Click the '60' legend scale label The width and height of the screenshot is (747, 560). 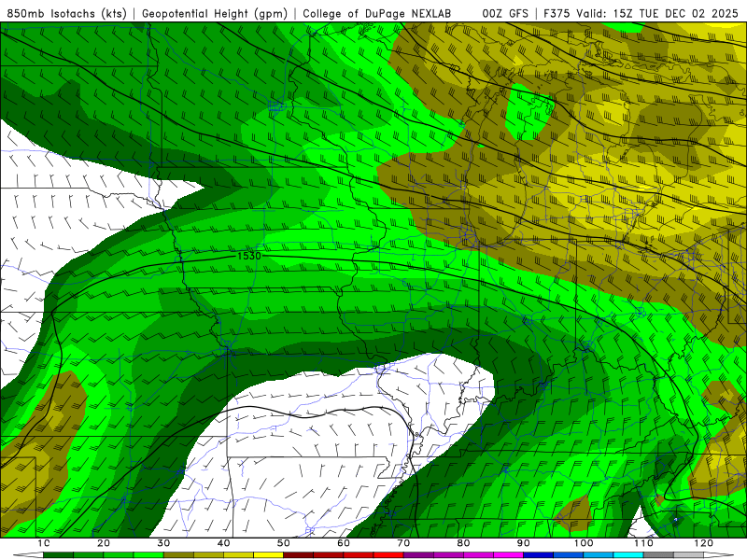click(x=344, y=543)
